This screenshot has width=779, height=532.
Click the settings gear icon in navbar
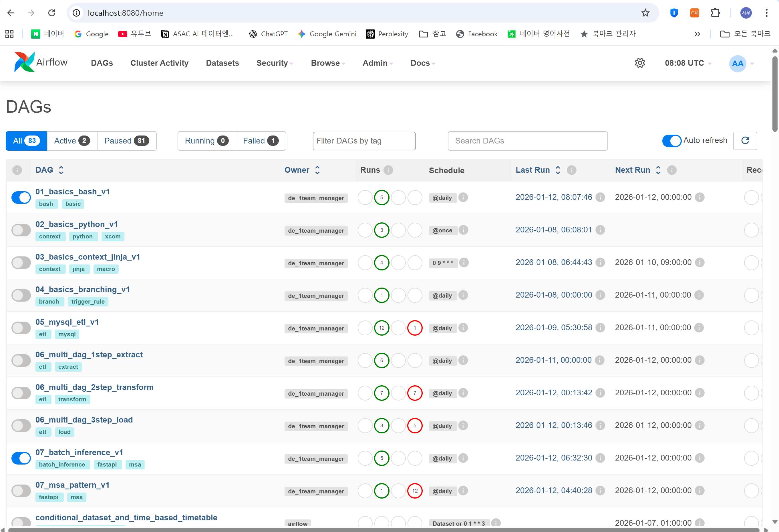(x=639, y=63)
